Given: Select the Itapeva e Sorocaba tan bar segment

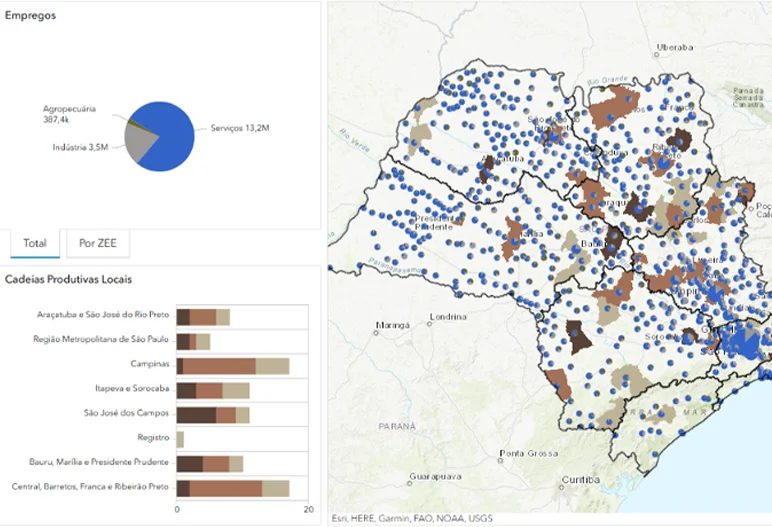Looking at the screenshot, I should (x=236, y=390).
